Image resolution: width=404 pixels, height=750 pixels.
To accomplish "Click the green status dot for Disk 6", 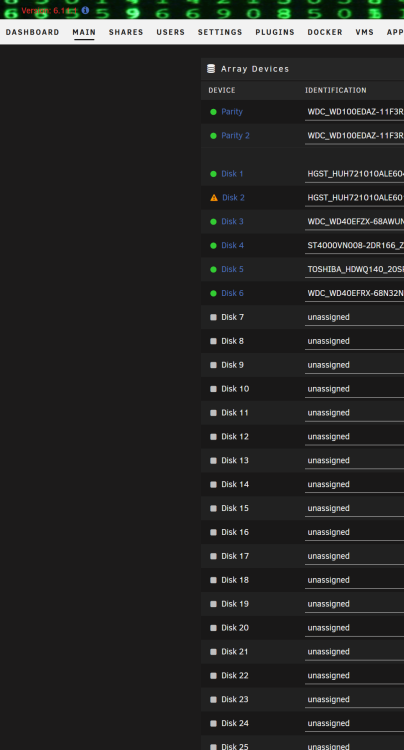I will 213,294.
